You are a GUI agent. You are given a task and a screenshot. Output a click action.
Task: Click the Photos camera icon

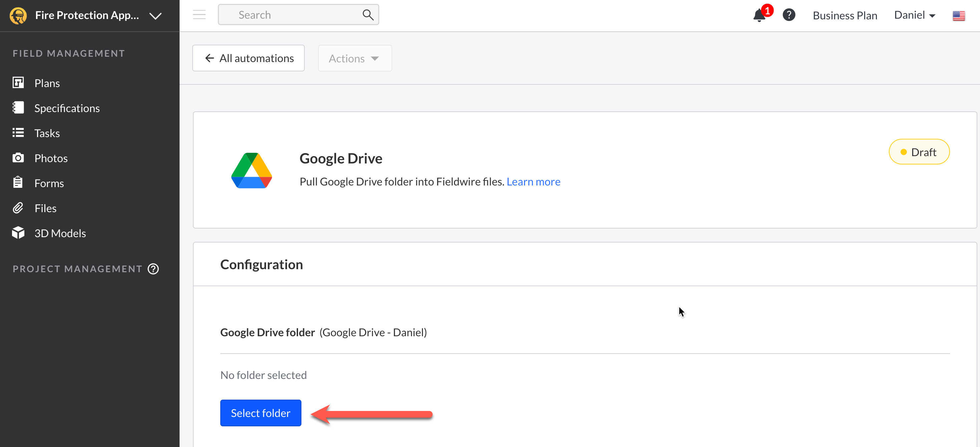click(x=18, y=157)
